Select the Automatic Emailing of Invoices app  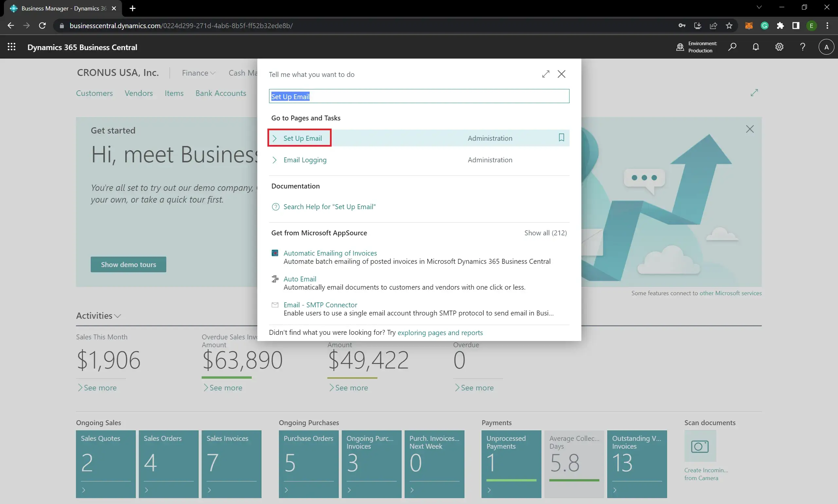click(330, 253)
